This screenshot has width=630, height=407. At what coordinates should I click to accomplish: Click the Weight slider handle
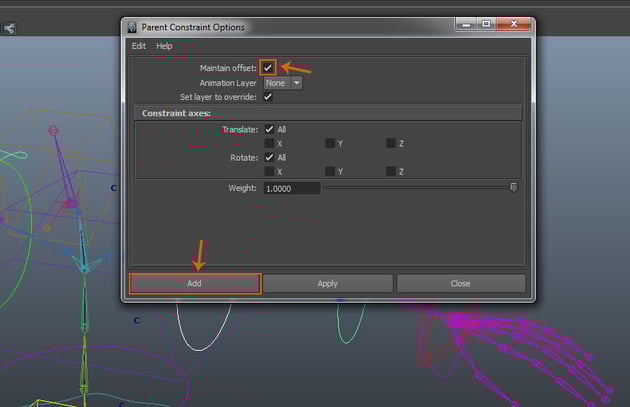513,187
